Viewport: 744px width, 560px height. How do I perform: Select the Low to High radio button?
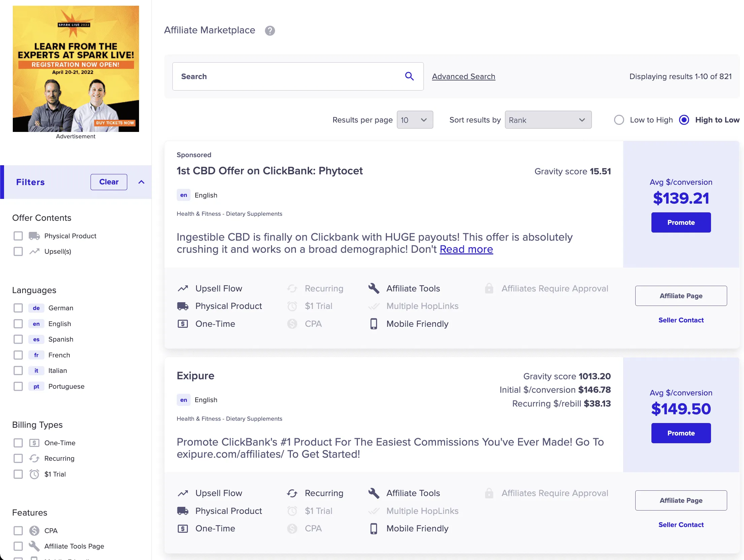click(x=619, y=120)
